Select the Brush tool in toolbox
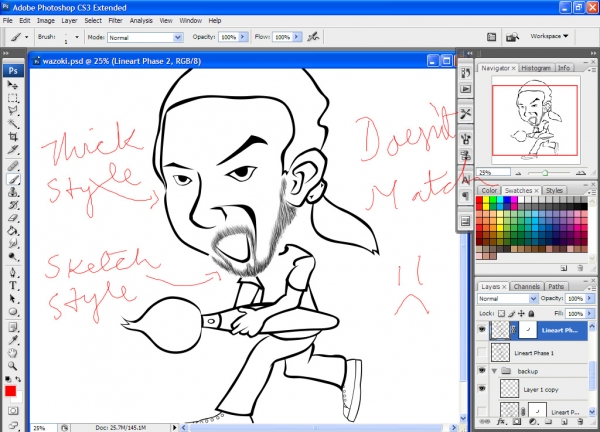The width and height of the screenshot is (600, 432). pos(13,179)
